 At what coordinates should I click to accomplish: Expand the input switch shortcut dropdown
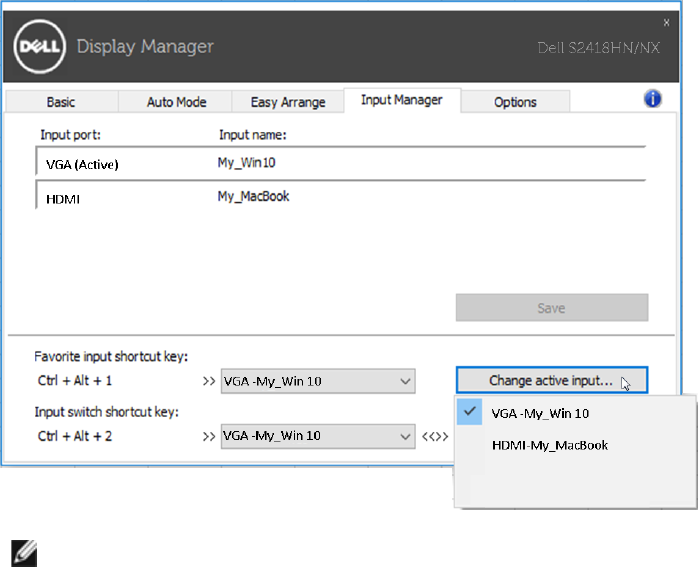[x=404, y=436]
